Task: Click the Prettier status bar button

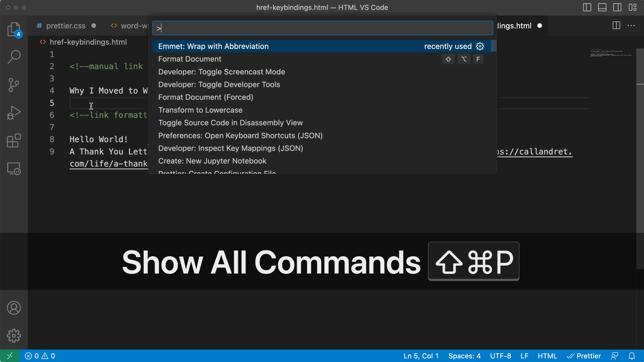Action: (x=584, y=356)
